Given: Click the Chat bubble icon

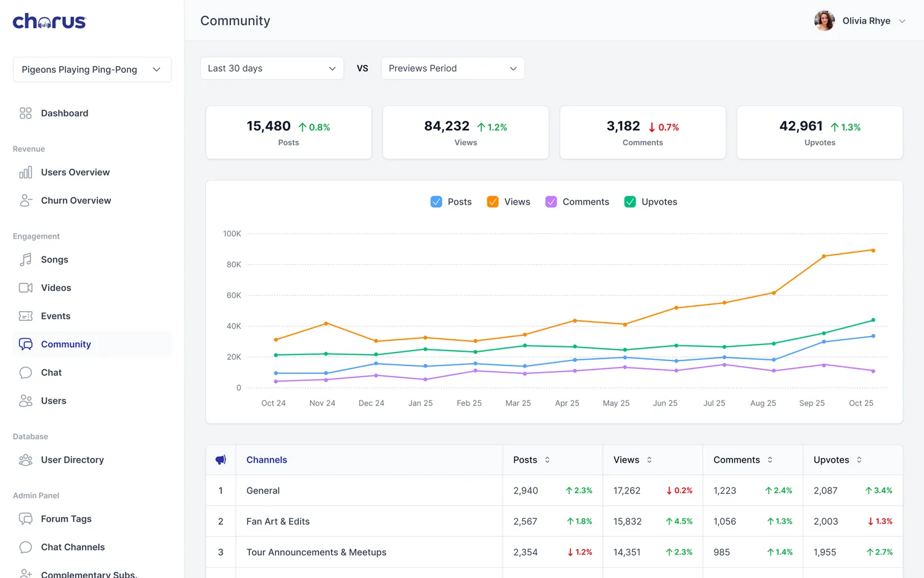Looking at the screenshot, I should tap(25, 373).
